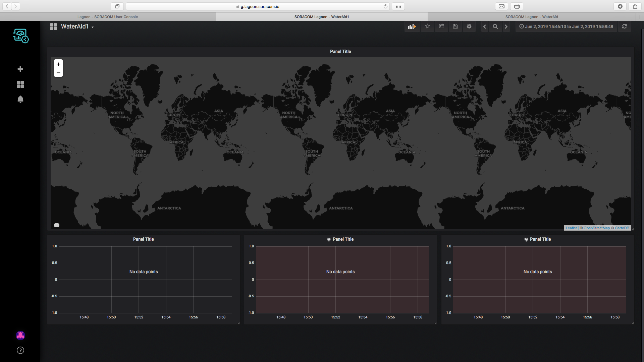Click the Add panel icon
Screen dimensions: 644x362
tap(412, 26)
